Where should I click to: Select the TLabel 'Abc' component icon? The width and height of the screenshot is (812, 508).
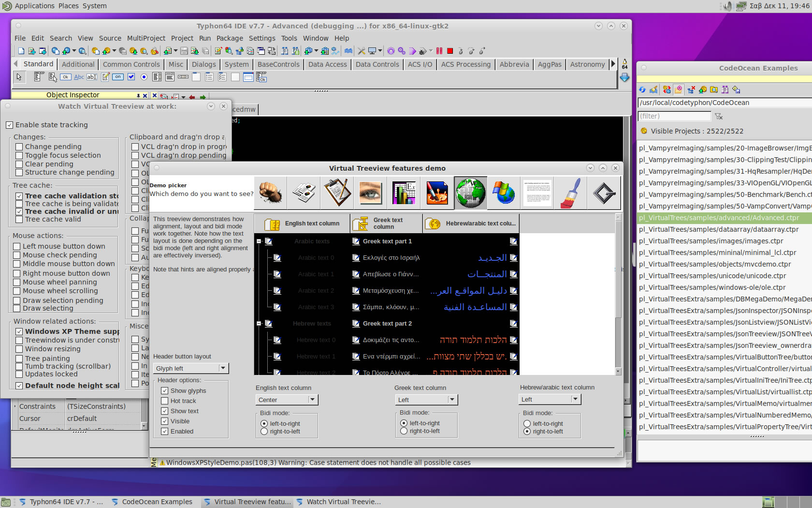79,77
